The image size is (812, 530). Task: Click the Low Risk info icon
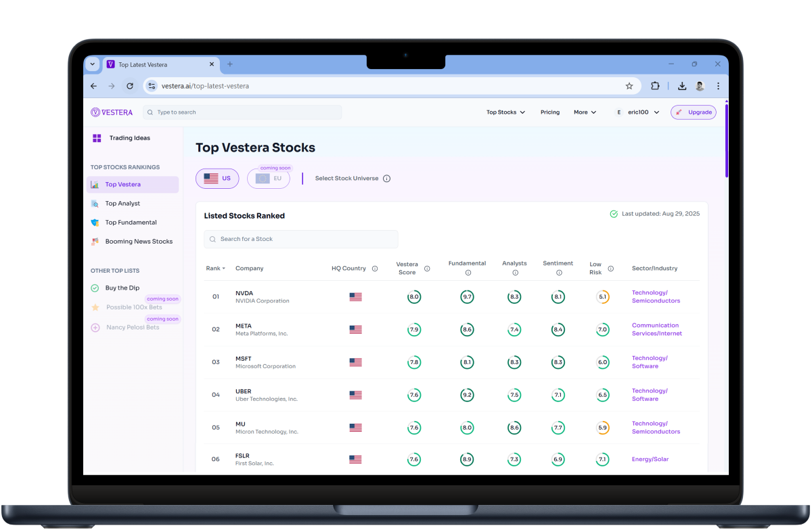coord(610,269)
